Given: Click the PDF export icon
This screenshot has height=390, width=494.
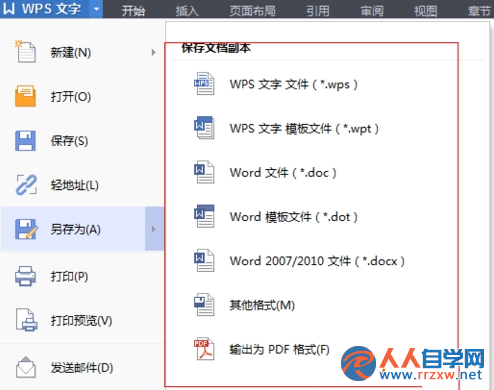Looking at the screenshot, I should (x=204, y=349).
